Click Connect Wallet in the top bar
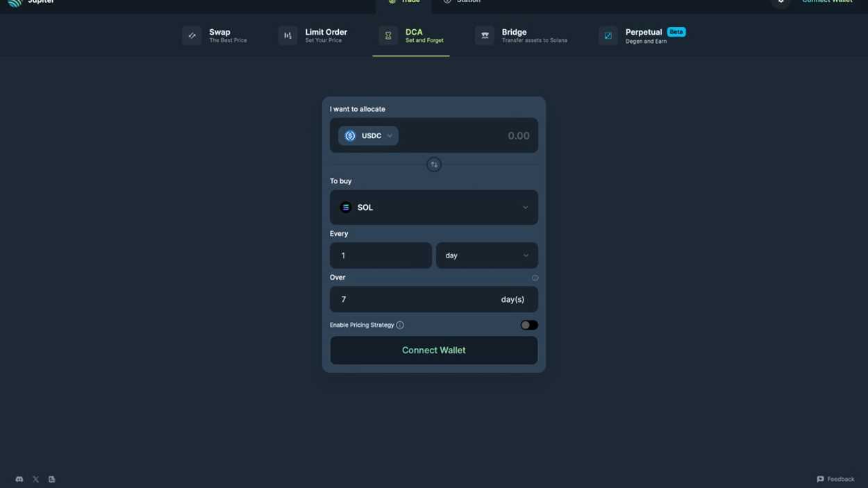Viewport: 868px width, 488px height. click(827, 1)
